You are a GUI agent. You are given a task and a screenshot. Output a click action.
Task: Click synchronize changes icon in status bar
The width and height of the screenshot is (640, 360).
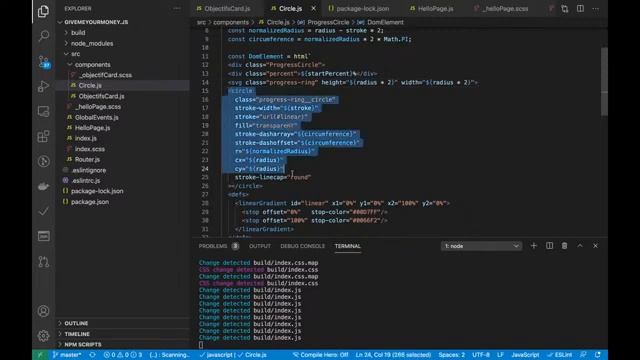coord(92,355)
